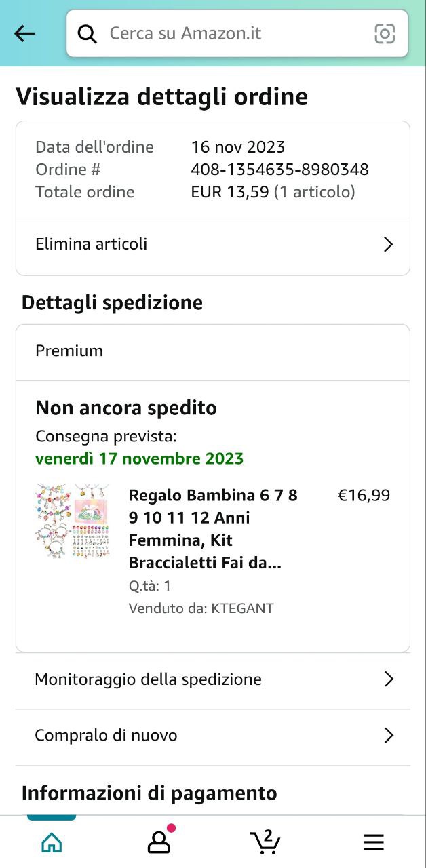Viewport: 426px width, 868px height.
Task: Go to the Home tab icon
Action: 52,842
